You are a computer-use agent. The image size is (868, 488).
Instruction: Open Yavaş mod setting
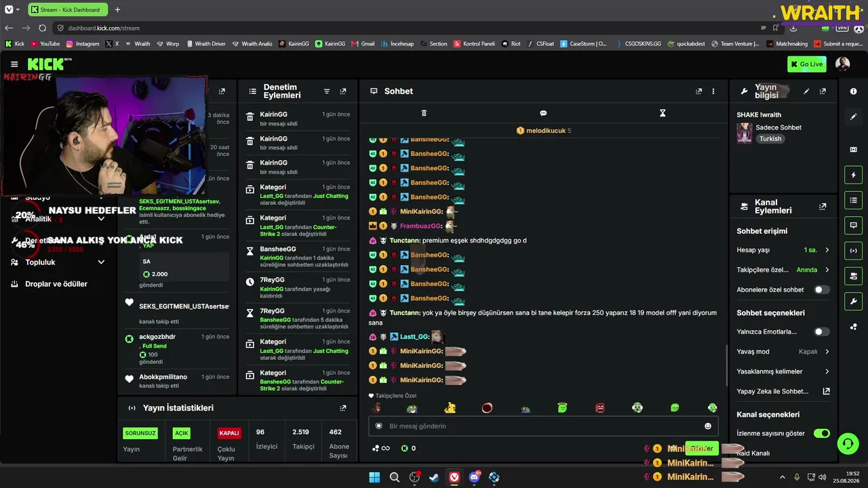click(x=783, y=352)
